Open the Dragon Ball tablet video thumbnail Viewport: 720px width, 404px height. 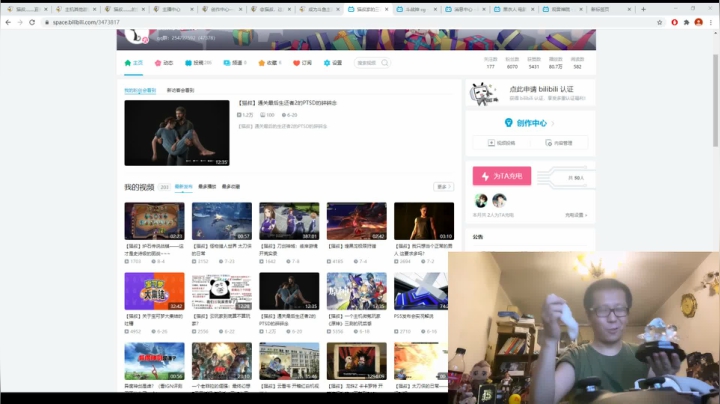point(357,361)
